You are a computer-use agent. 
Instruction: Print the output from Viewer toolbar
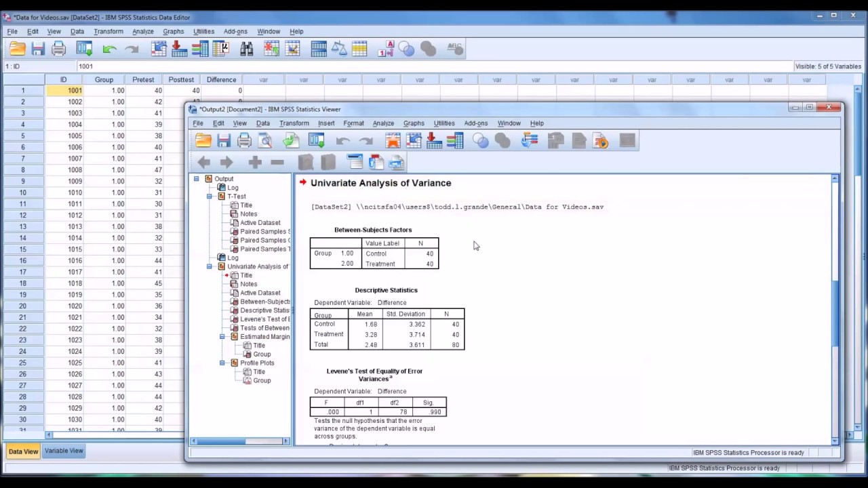pyautogui.click(x=244, y=140)
